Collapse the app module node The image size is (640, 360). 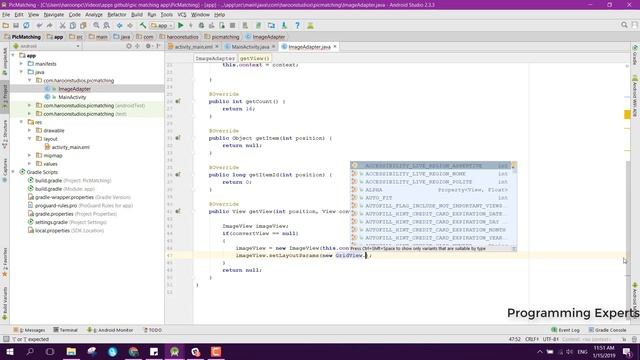pyautogui.click(x=13, y=56)
